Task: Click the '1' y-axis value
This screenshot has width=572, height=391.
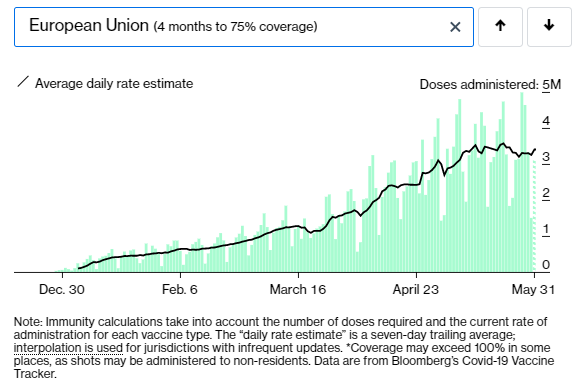Action: (x=546, y=229)
